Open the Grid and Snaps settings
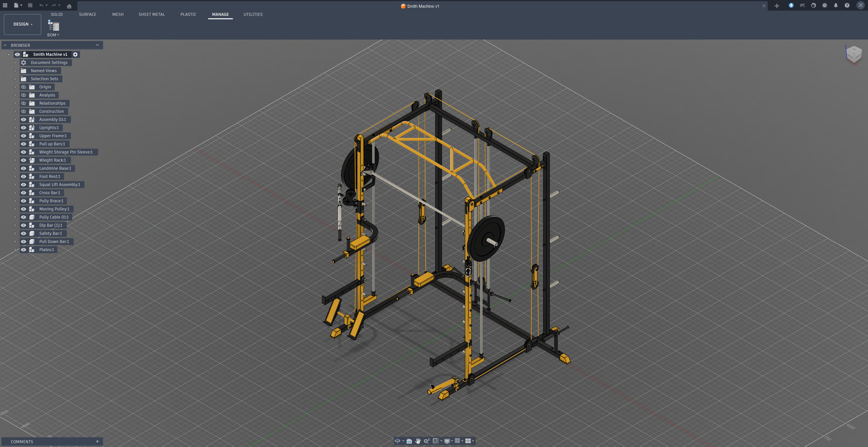 pos(457,441)
